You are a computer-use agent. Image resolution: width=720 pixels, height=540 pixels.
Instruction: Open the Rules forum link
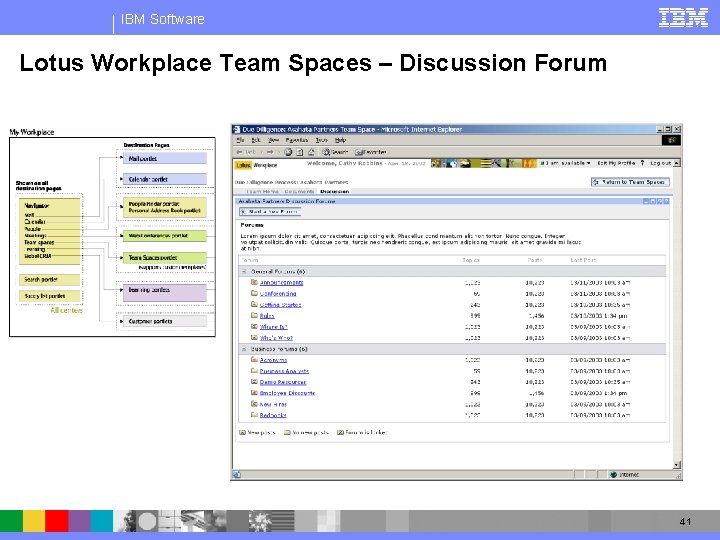pyautogui.click(x=267, y=315)
